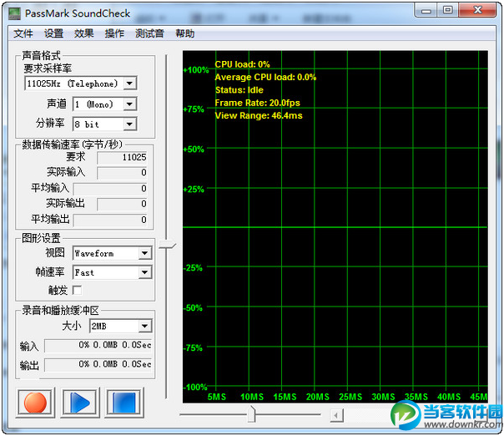Screen dimensions: 504x436
Task: Enable the 触发 trigger checkbox
Action: (x=77, y=291)
